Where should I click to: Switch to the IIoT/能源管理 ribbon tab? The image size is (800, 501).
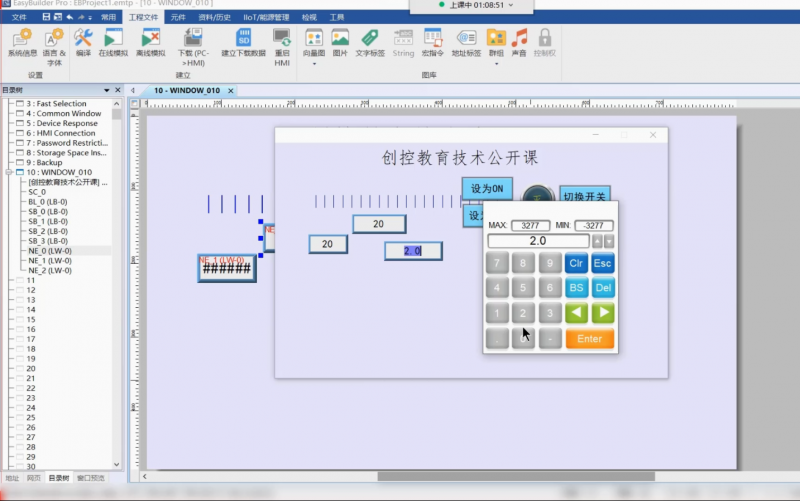coord(266,17)
